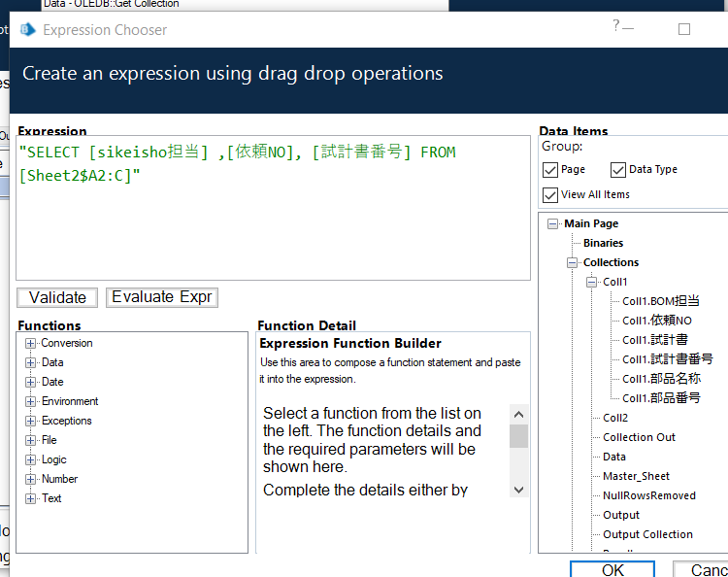Screen dimensions: 728x577
Task: Maximize the Expression Chooser window
Action: (x=684, y=29)
